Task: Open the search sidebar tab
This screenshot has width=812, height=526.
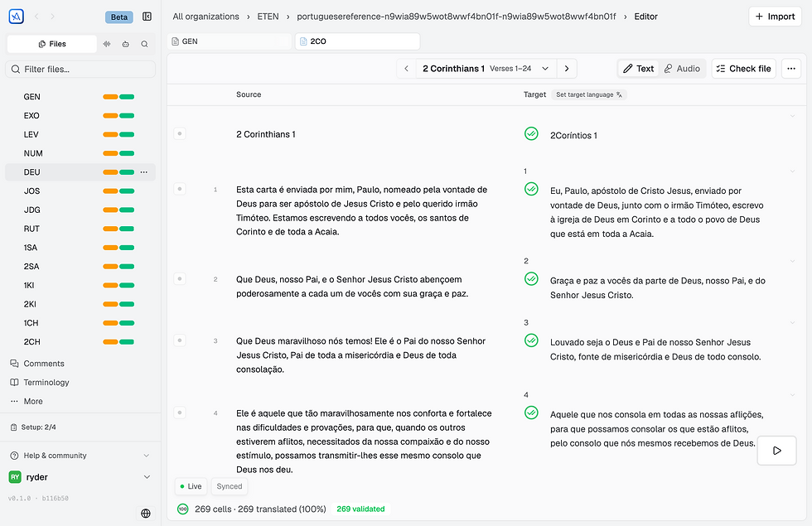Action: tap(144, 44)
